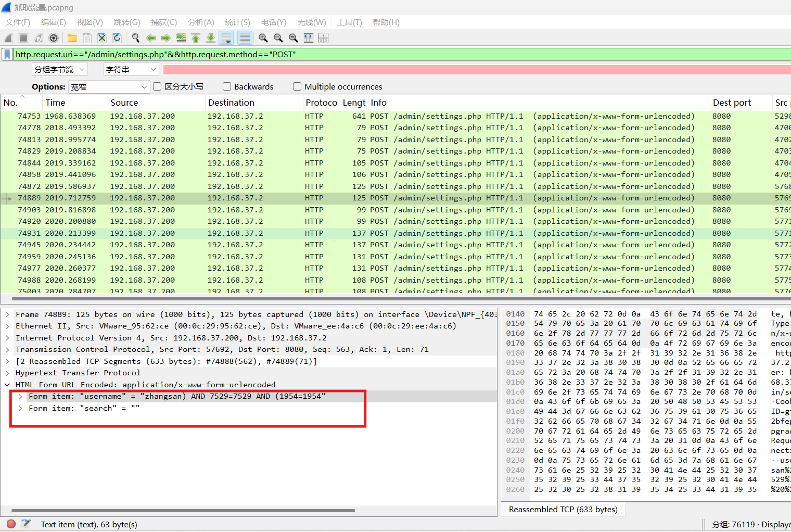
Task: Select the Reassembled TCP (633 bytes) tab
Action: (563, 510)
